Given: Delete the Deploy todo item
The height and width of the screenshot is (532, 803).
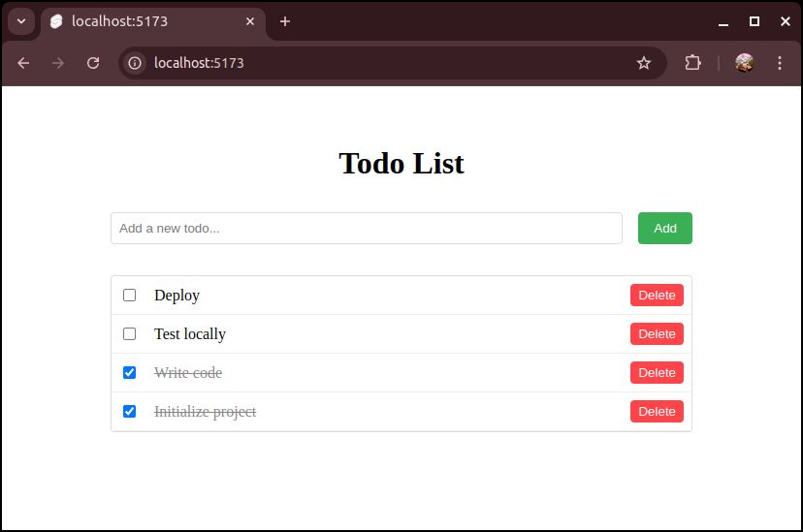Looking at the screenshot, I should (657, 296).
